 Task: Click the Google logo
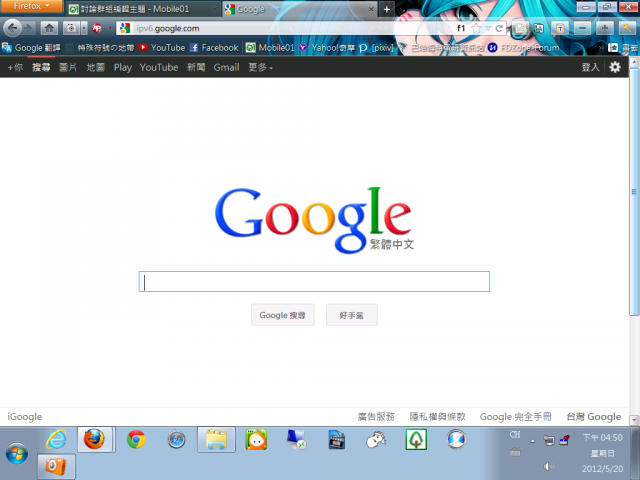(x=314, y=220)
